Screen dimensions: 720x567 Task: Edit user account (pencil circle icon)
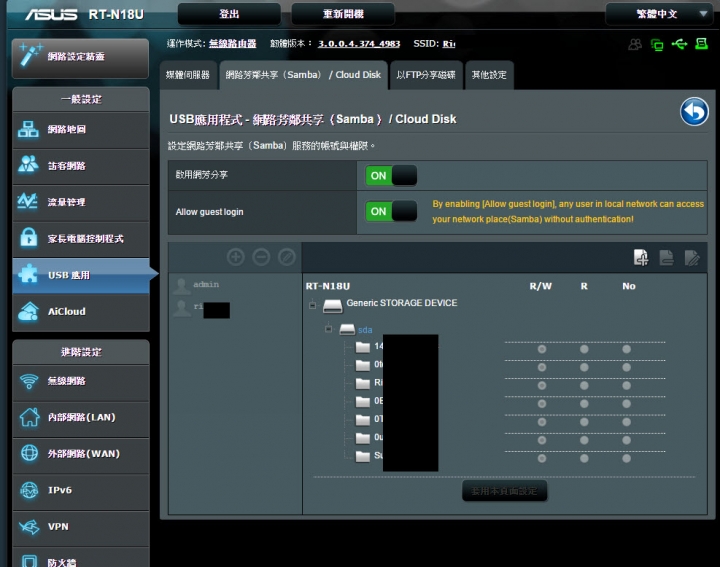pyautogui.click(x=287, y=257)
